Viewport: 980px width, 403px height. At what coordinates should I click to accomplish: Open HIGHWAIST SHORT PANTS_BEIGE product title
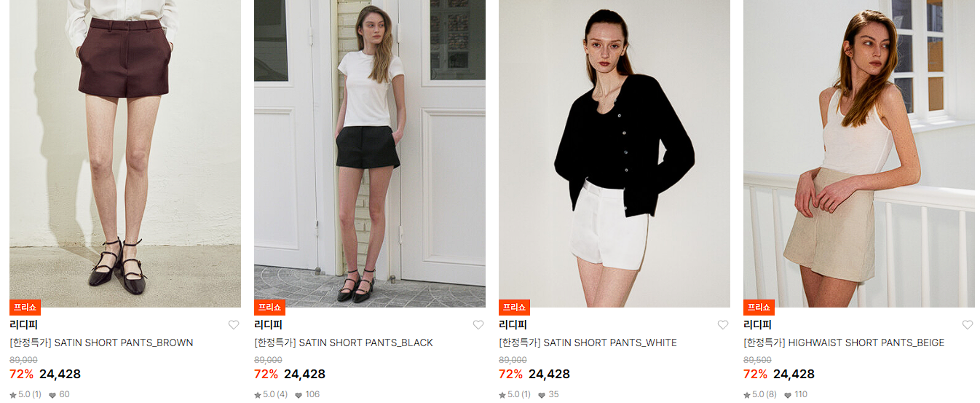pyautogui.click(x=844, y=343)
